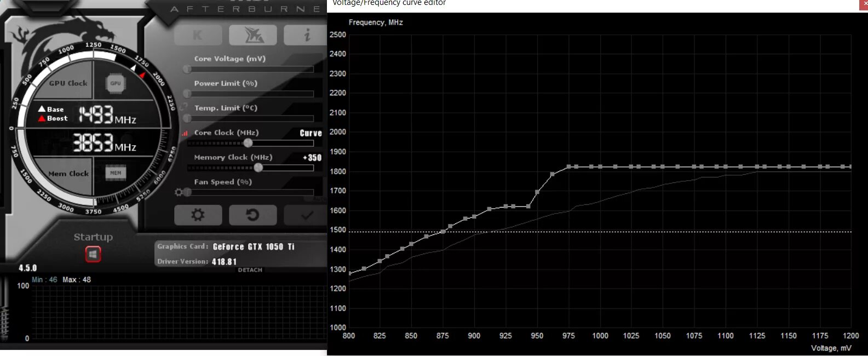Click the Fan Speed auto gear icon
The image size is (868, 356).
click(178, 192)
